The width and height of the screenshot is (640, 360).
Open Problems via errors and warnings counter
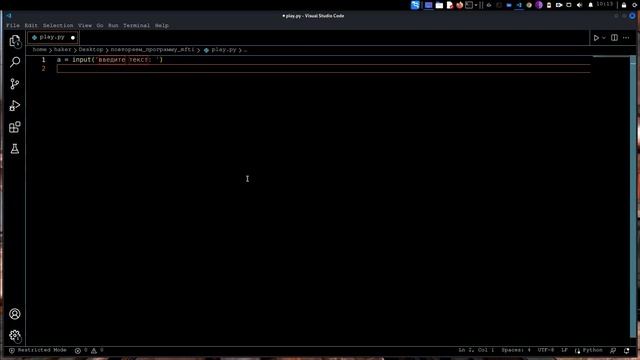coord(89,350)
